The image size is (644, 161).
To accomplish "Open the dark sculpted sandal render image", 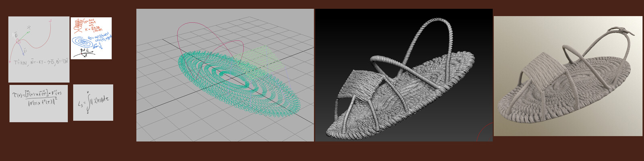I will (404, 75).
